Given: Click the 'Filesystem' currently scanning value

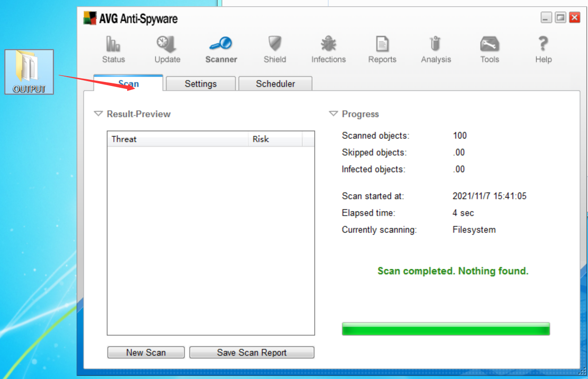Looking at the screenshot, I should click(474, 230).
